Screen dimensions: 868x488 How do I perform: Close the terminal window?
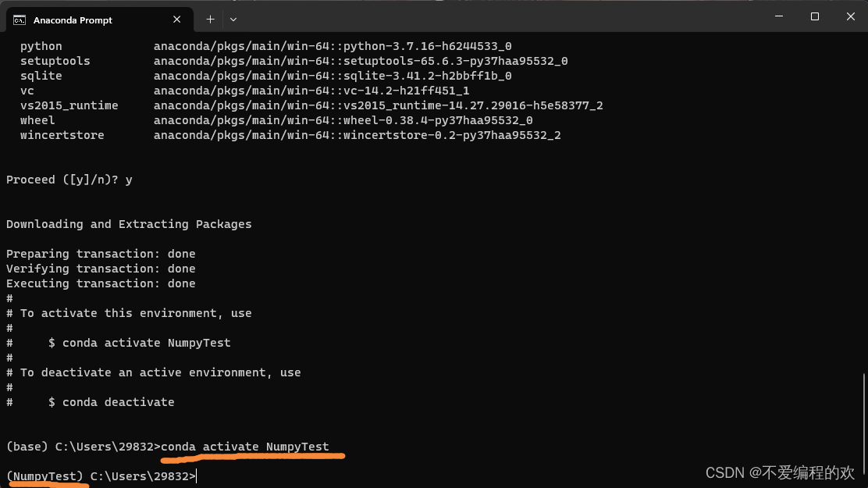point(850,16)
